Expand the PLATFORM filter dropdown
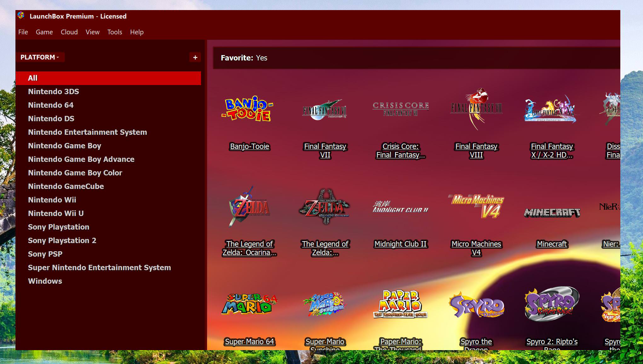The width and height of the screenshot is (643, 364). point(40,57)
